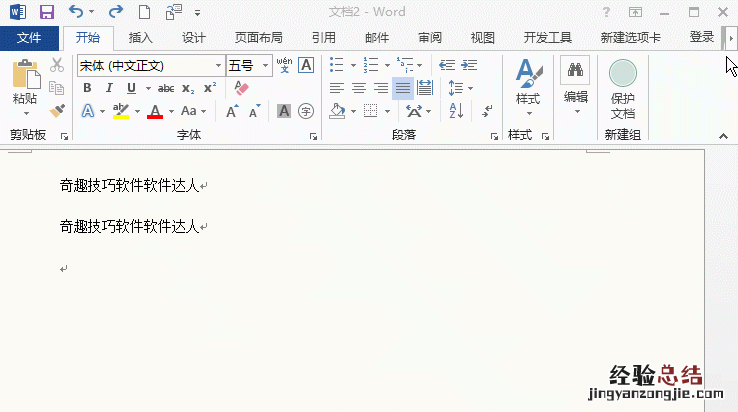
Task: Toggle show paragraph marks
Action: (487, 111)
